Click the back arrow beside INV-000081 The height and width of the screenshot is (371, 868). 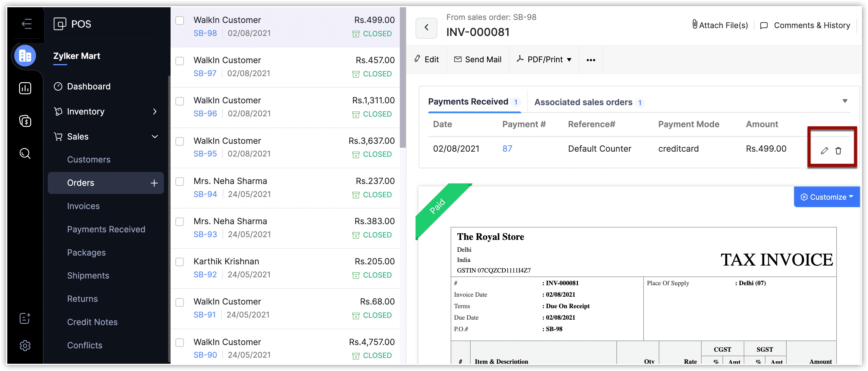coord(426,28)
